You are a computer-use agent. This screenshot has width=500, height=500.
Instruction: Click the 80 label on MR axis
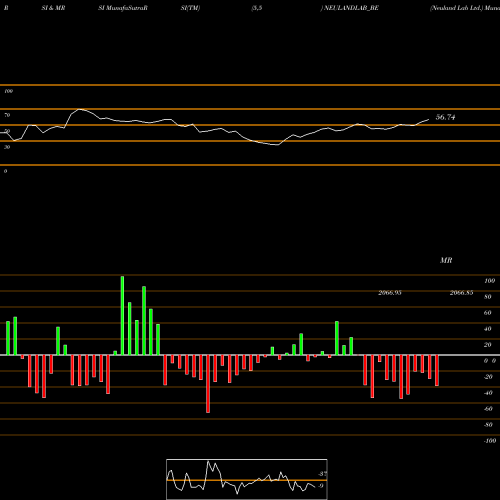488,297
